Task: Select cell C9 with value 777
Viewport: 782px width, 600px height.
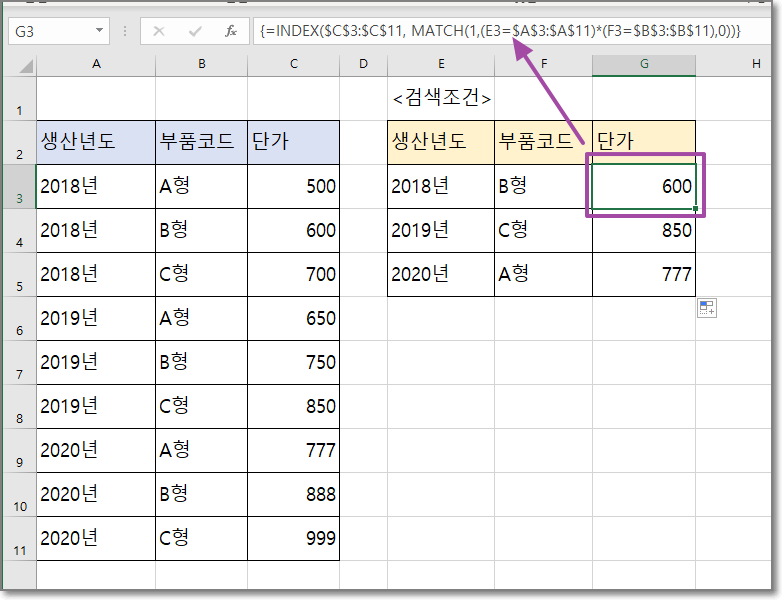Action: 293,450
